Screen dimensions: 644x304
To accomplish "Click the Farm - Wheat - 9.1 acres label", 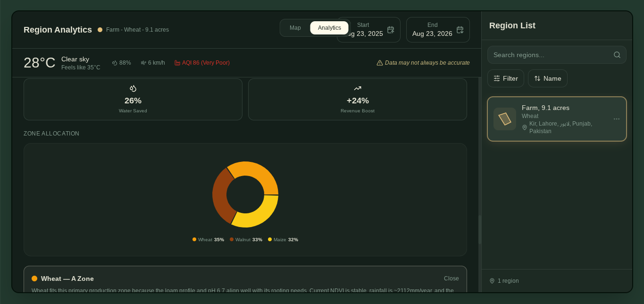I will point(137,30).
